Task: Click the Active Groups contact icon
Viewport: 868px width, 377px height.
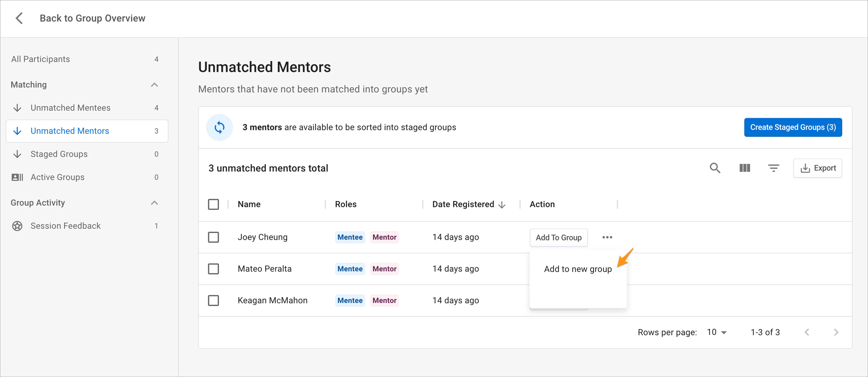Action: coord(17,177)
